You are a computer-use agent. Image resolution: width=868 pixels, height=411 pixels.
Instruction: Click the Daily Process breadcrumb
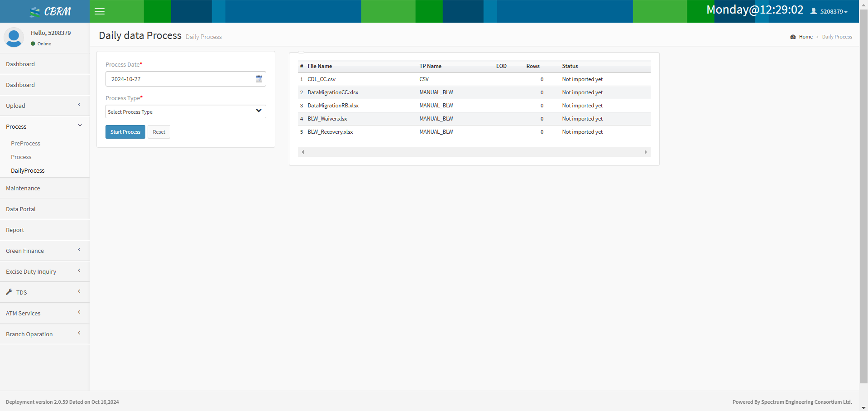pyautogui.click(x=837, y=37)
